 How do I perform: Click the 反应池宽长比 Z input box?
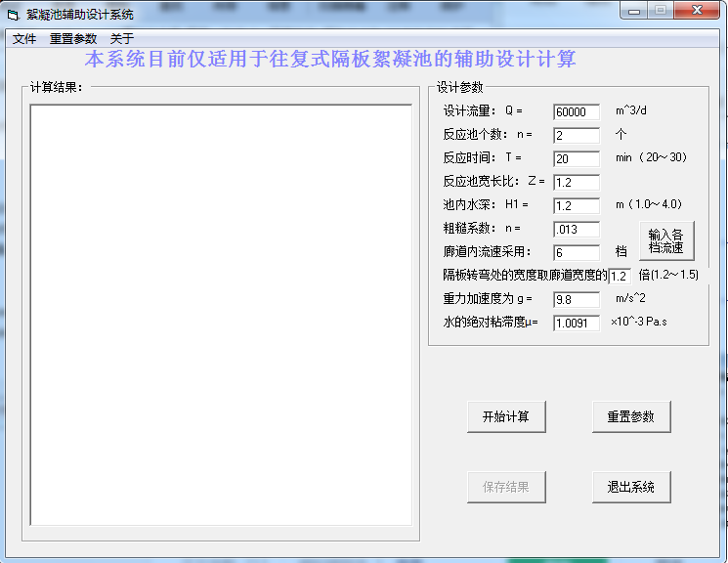click(x=576, y=183)
